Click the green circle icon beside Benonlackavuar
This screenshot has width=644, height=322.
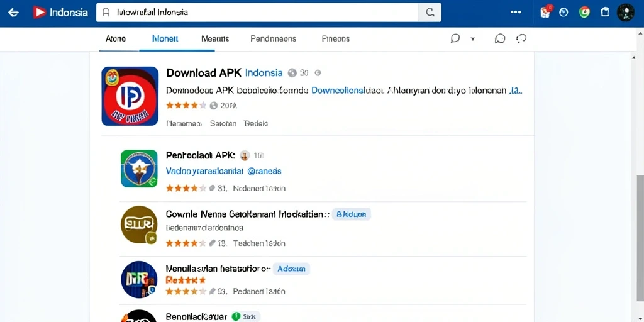[236, 316]
